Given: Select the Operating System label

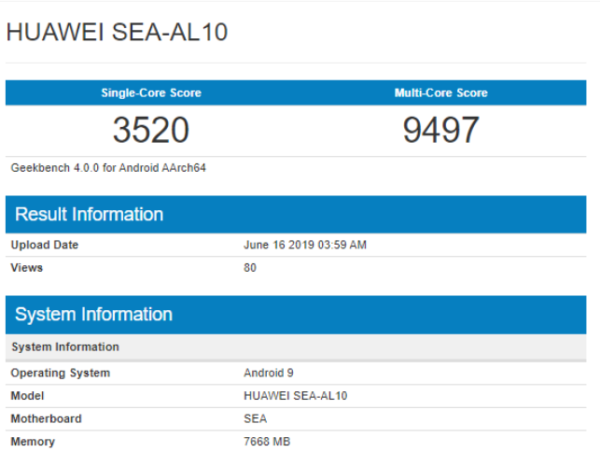Looking at the screenshot, I should coord(60,373).
